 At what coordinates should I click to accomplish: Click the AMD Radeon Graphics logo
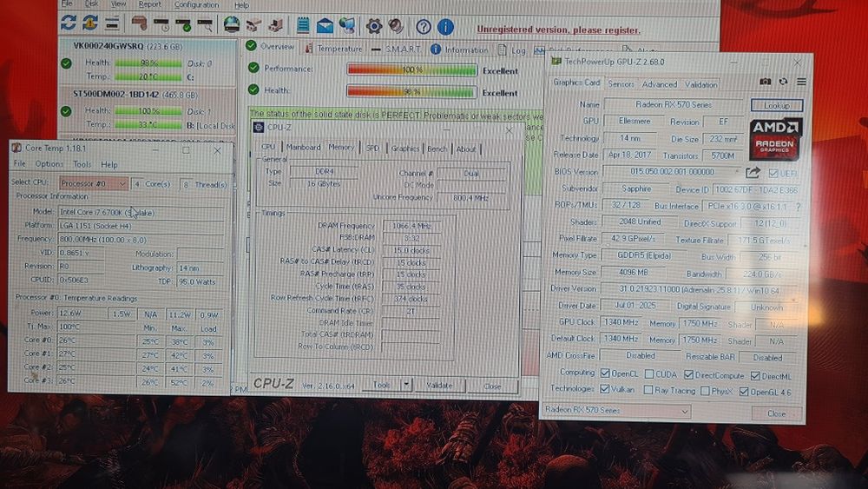[x=775, y=140]
